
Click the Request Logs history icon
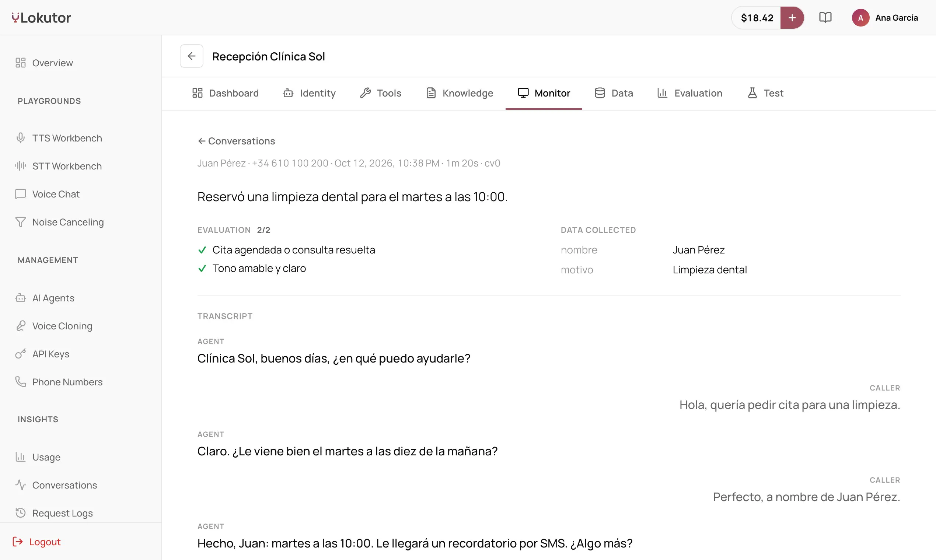pyautogui.click(x=20, y=513)
